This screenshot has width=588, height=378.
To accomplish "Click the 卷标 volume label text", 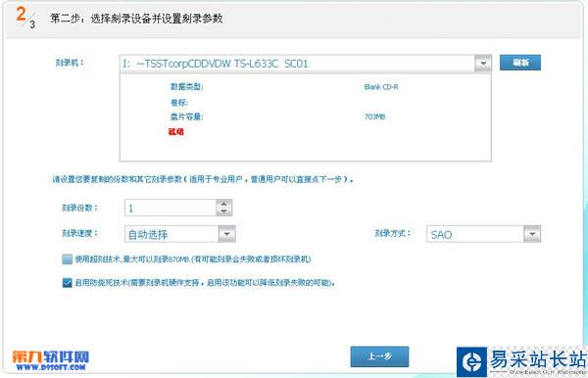I will (x=179, y=102).
